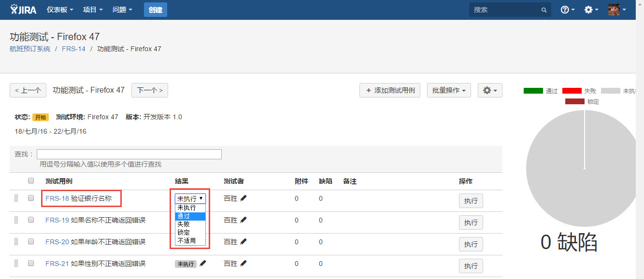Open the user avatar profile menu
The image size is (644, 279).
pyautogui.click(x=617, y=10)
